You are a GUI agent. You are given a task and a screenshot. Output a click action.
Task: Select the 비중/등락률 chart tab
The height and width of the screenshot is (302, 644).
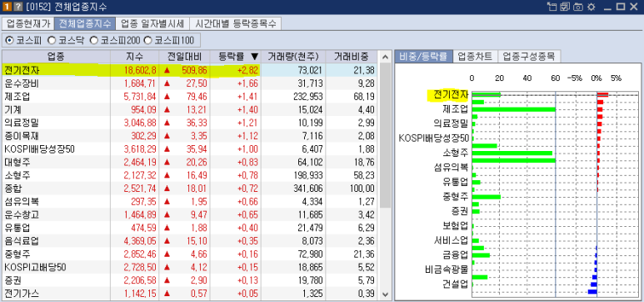click(423, 57)
